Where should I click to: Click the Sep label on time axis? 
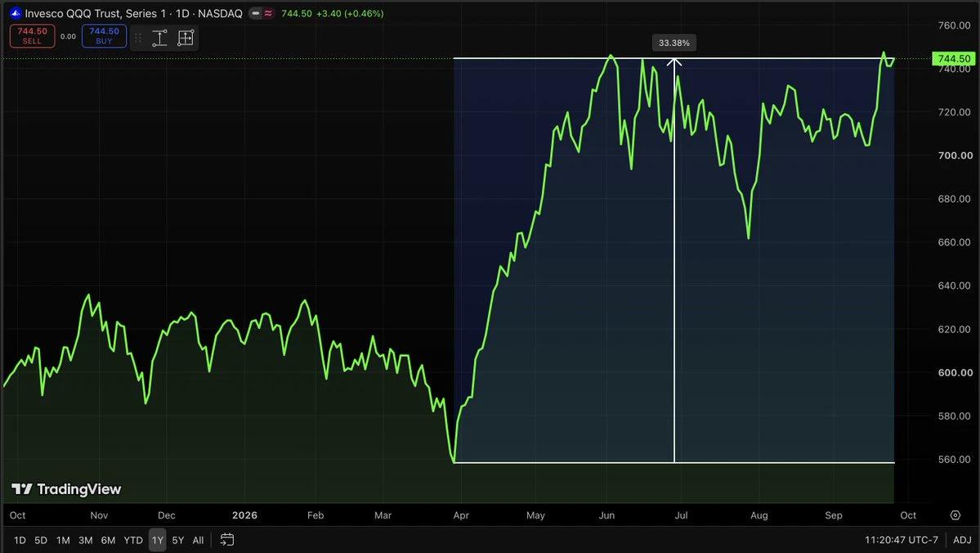click(x=833, y=515)
